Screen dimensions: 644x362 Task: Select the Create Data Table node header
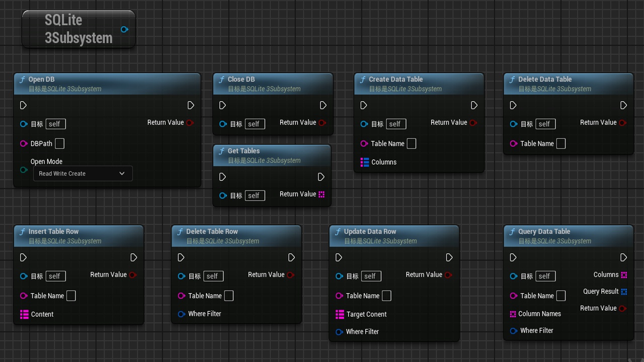coord(419,84)
